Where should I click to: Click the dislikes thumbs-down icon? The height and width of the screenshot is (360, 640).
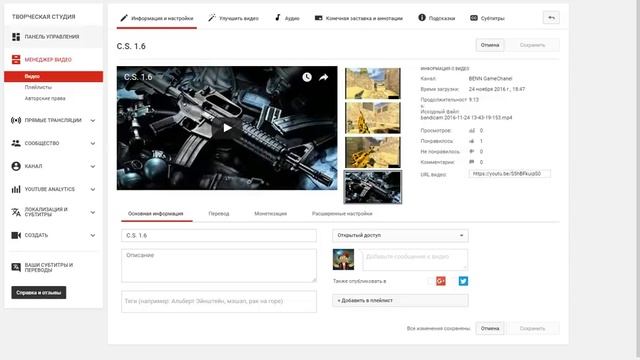[x=472, y=151]
